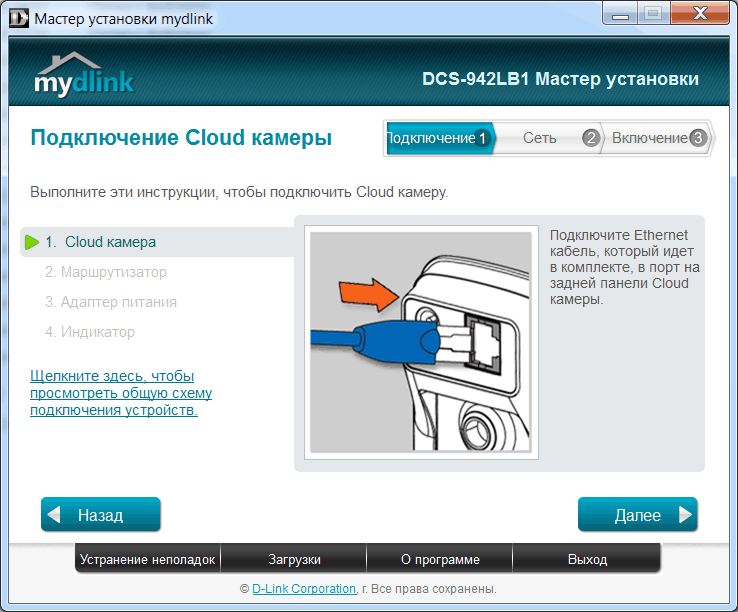Click the green arrow beside Cloud камера
This screenshot has height=612, width=738.
click(32, 242)
